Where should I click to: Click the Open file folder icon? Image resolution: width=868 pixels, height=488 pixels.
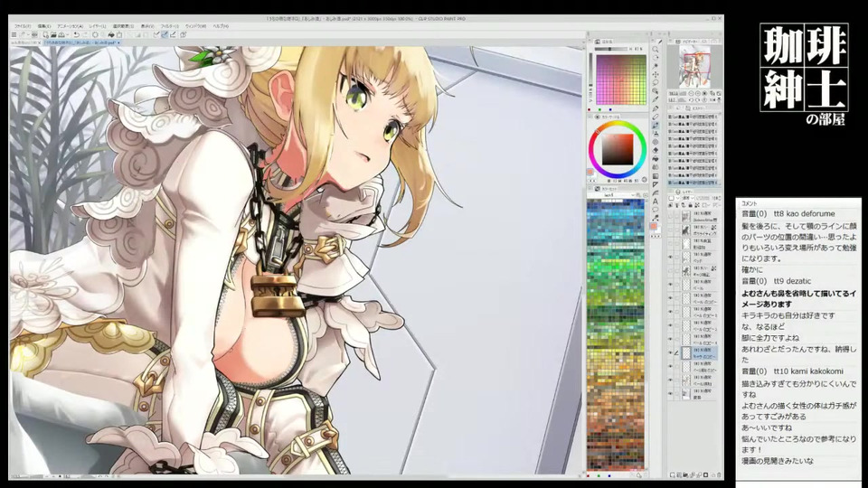(53, 34)
